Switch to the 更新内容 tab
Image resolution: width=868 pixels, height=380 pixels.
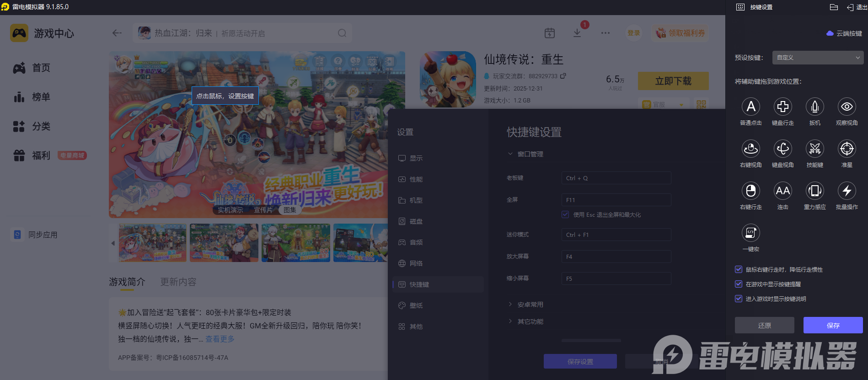tap(178, 282)
